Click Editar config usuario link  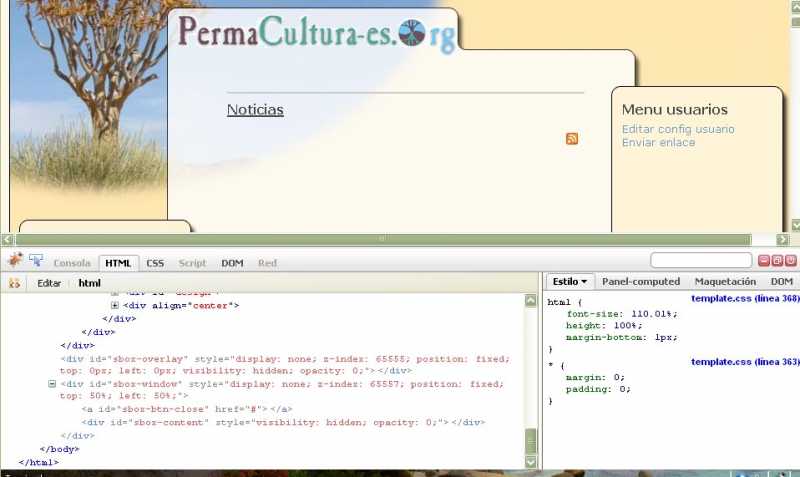[678, 129]
